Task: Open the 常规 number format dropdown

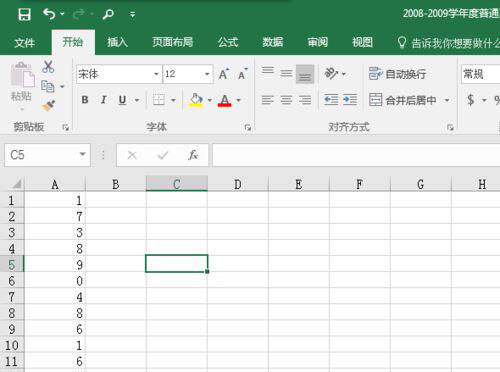Action: [481, 74]
